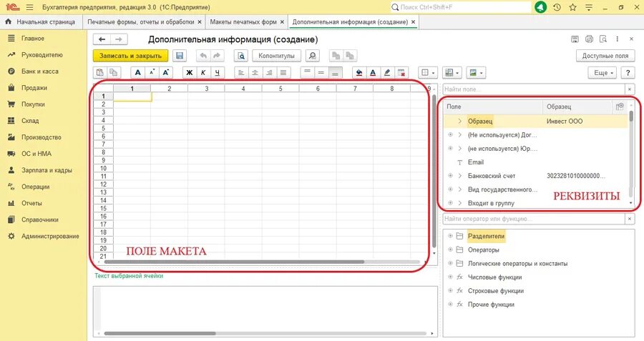Expand Логические операторы и константы group
The height and width of the screenshot is (341, 644).
coord(450,263)
